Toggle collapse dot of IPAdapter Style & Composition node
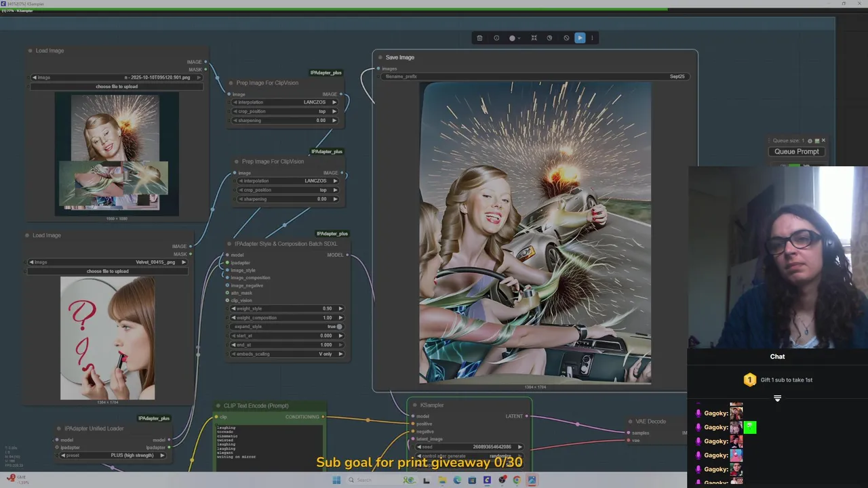Screen dimensions: 868x488 click(x=229, y=244)
